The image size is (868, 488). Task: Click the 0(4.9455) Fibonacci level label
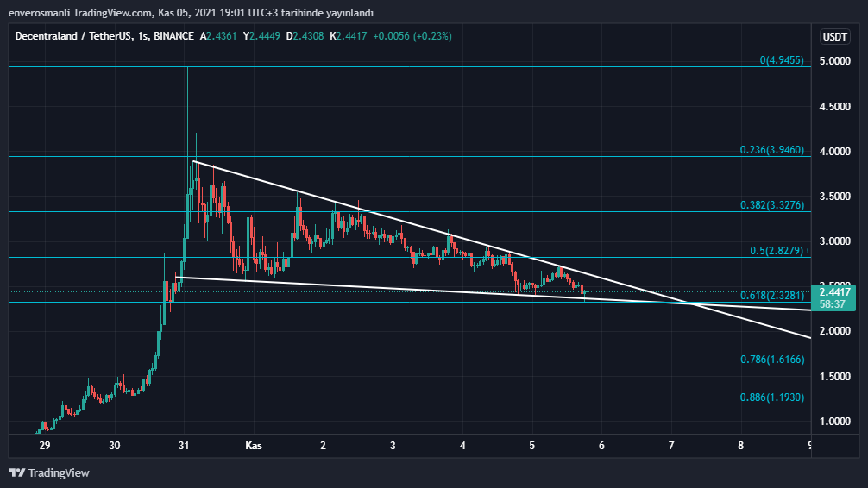pos(782,60)
